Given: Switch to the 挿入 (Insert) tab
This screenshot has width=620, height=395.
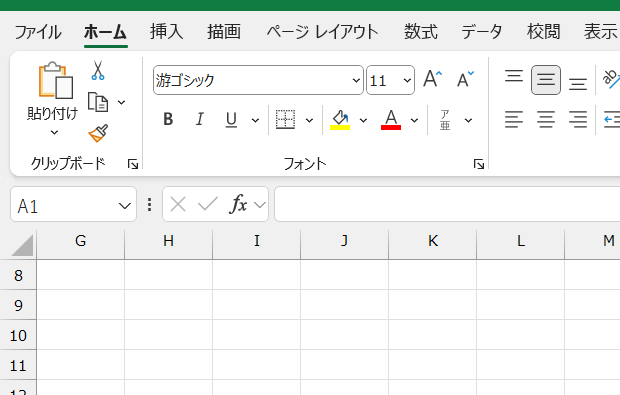Looking at the screenshot, I should click(166, 32).
